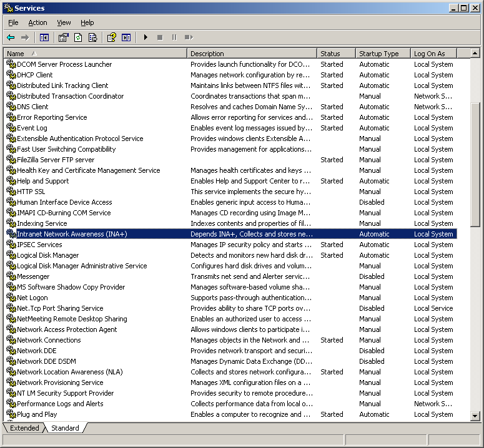Click the scrollbar up arrow
Screen dimensions: 484x448
coord(475,53)
